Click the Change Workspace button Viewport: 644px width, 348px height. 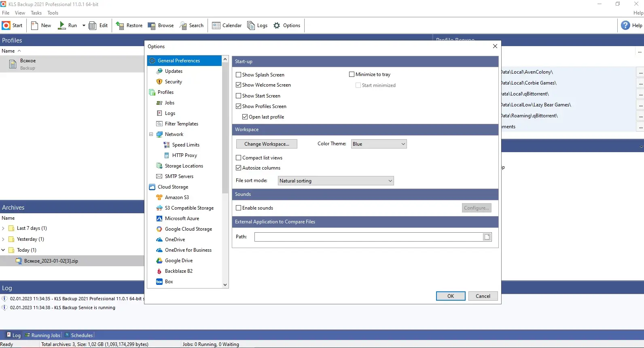click(x=267, y=144)
